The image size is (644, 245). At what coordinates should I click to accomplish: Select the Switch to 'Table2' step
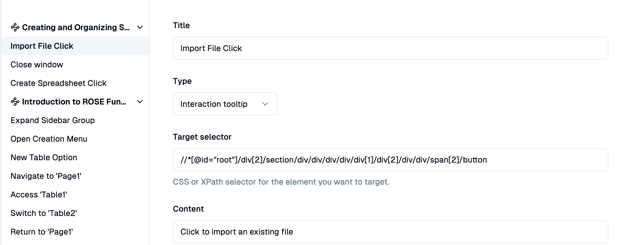click(75, 213)
